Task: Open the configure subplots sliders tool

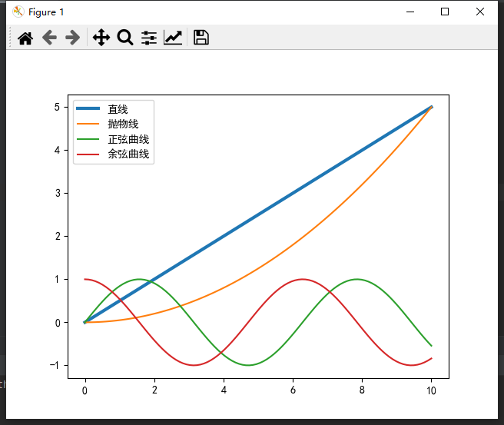Action: coord(149,38)
